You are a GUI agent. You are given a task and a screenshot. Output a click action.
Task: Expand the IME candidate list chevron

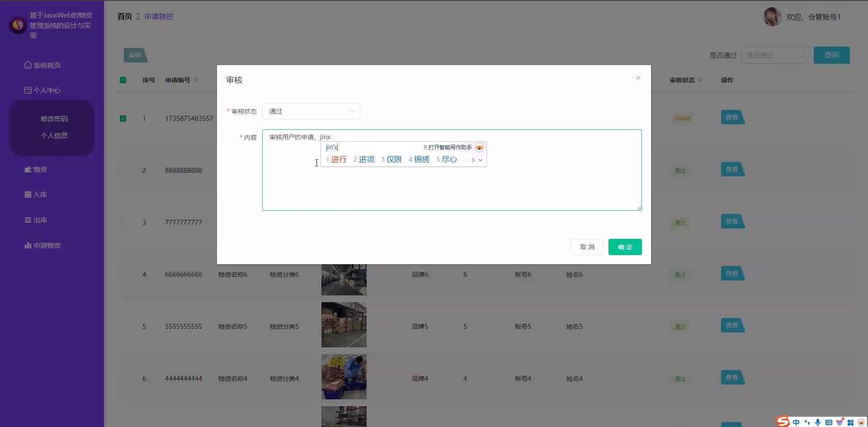click(x=481, y=160)
